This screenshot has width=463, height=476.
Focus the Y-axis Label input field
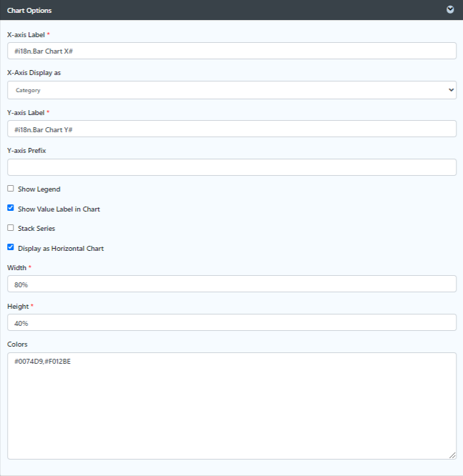[231, 129]
